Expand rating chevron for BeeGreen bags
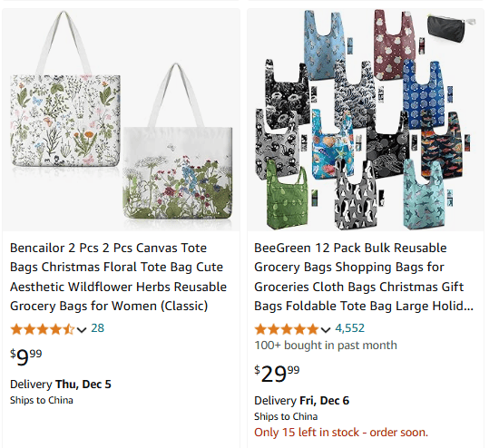Image resolution: width=489 pixels, height=448 pixels. click(x=326, y=329)
